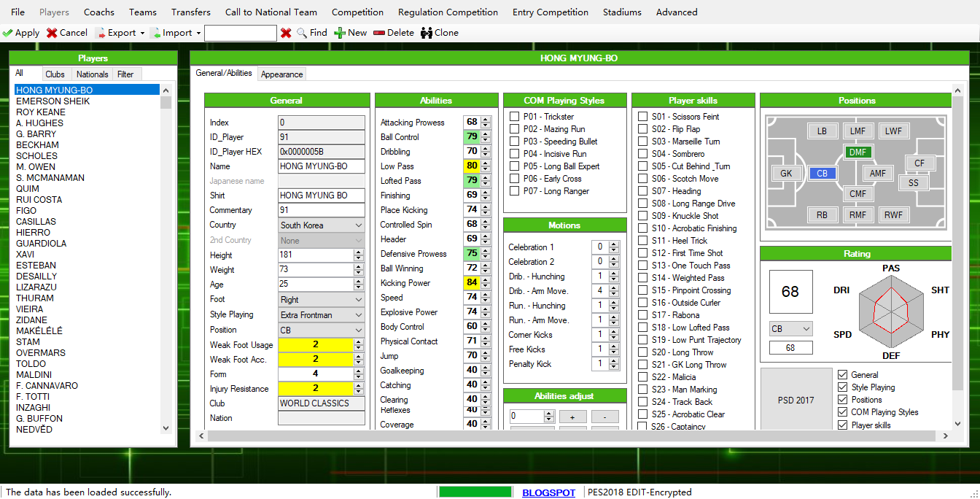The width and height of the screenshot is (980, 499).
Task: Click the PSD 2017 button
Action: [x=796, y=400]
